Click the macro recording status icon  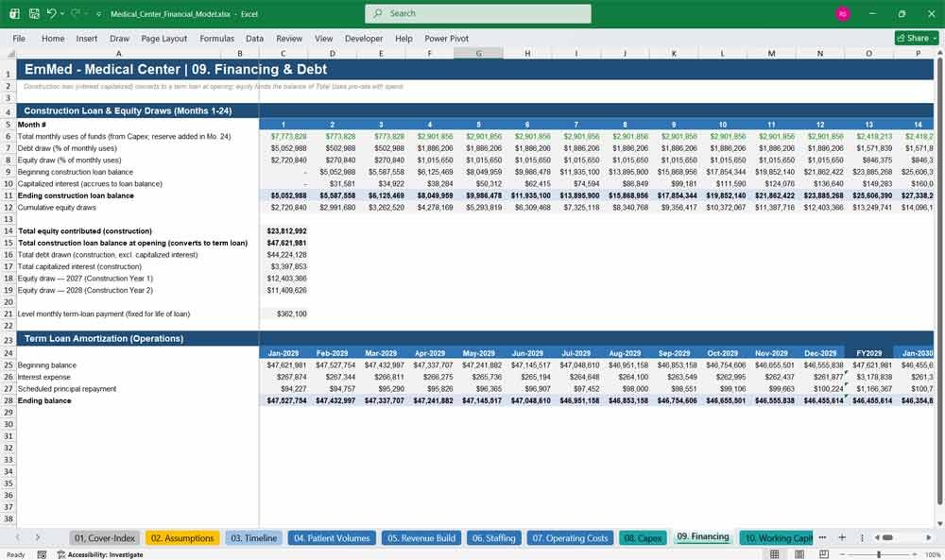coord(42,554)
